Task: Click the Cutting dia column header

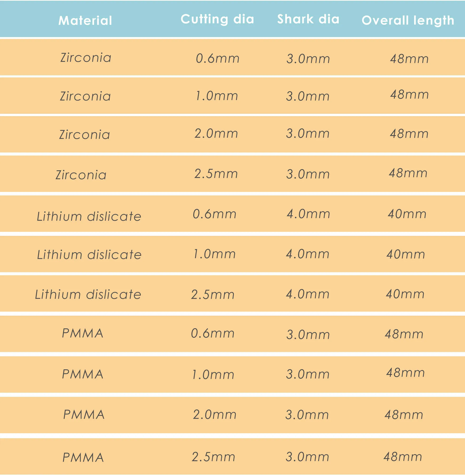Action: 217,19
